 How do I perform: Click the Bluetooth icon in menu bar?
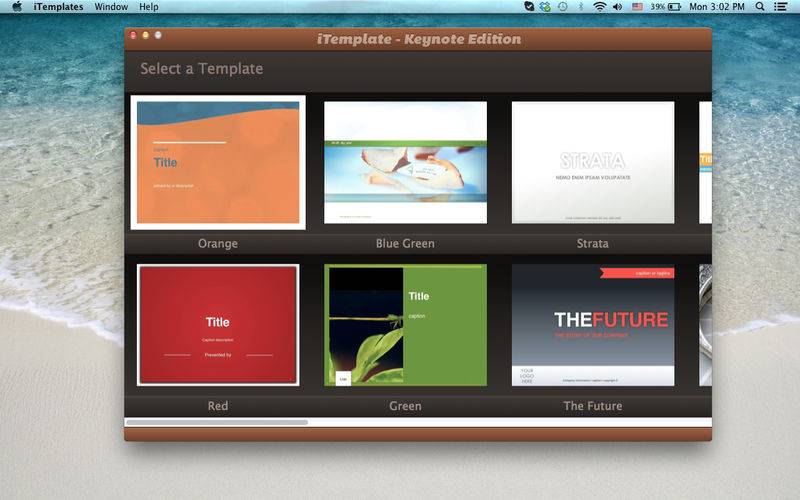pos(581,7)
